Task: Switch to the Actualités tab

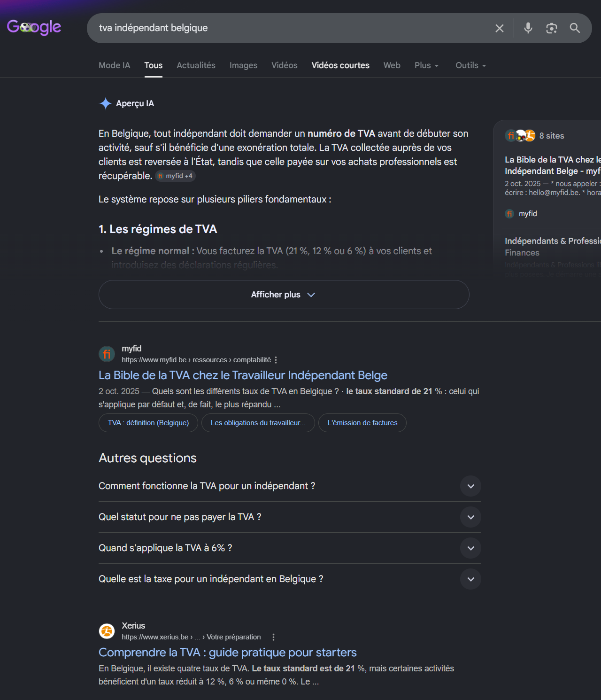Action: 196,65
